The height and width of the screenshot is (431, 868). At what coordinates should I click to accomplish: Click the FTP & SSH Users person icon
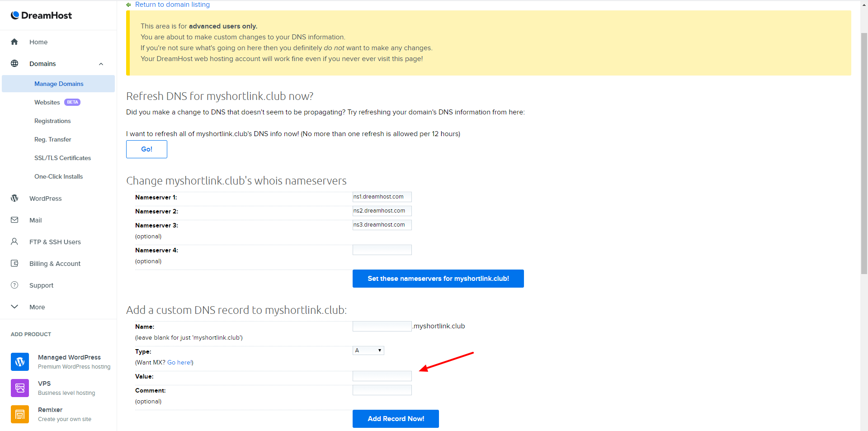pos(14,242)
